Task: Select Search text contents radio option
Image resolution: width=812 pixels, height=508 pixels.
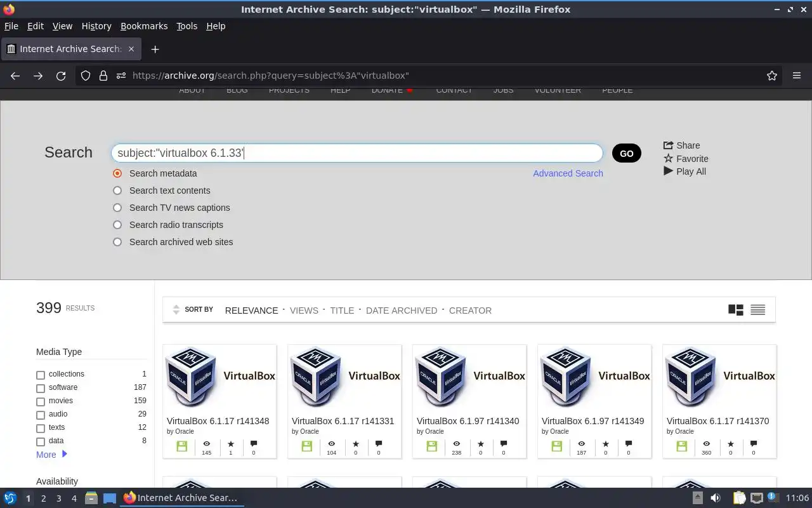Action: 117,190
